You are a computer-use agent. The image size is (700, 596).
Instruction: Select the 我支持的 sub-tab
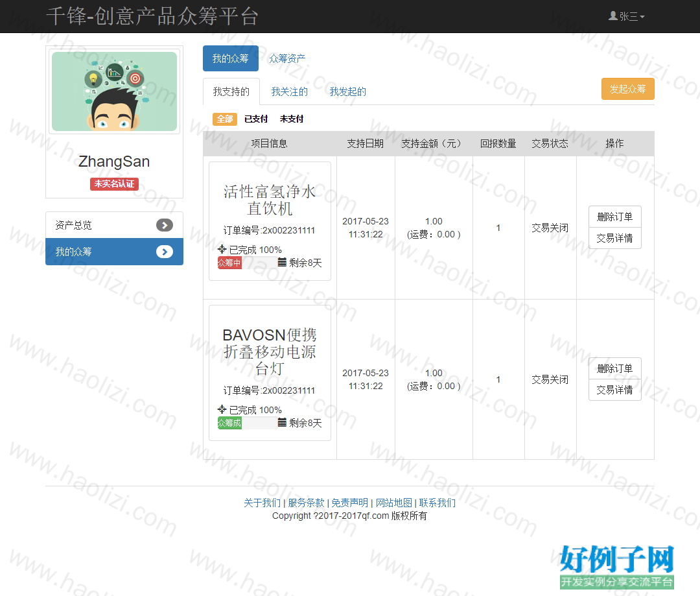tap(231, 91)
